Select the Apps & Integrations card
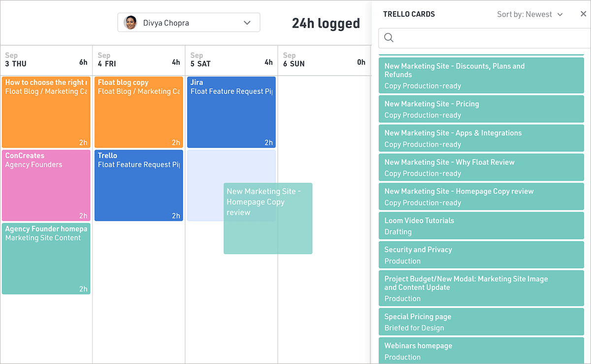Viewport: 591px width, 364px height. coord(481,138)
